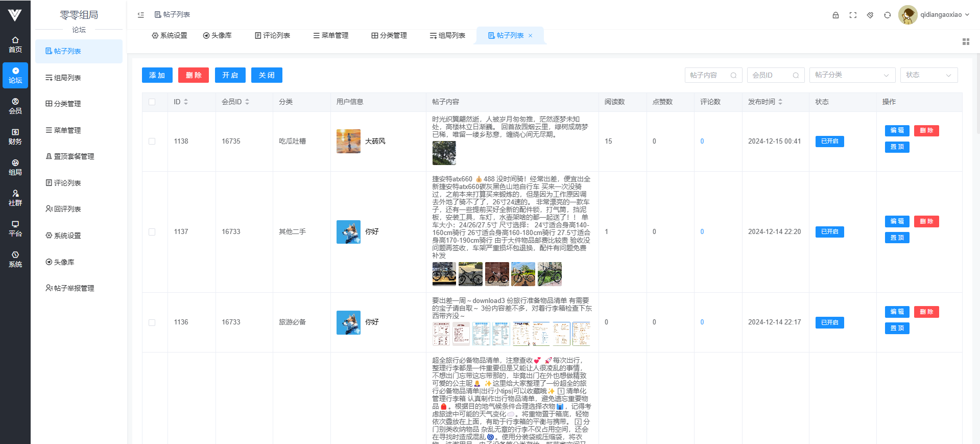This screenshot has height=444, width=980.
Task: Select the checkbox for post 1137
Action: click(x=152, y=232)
